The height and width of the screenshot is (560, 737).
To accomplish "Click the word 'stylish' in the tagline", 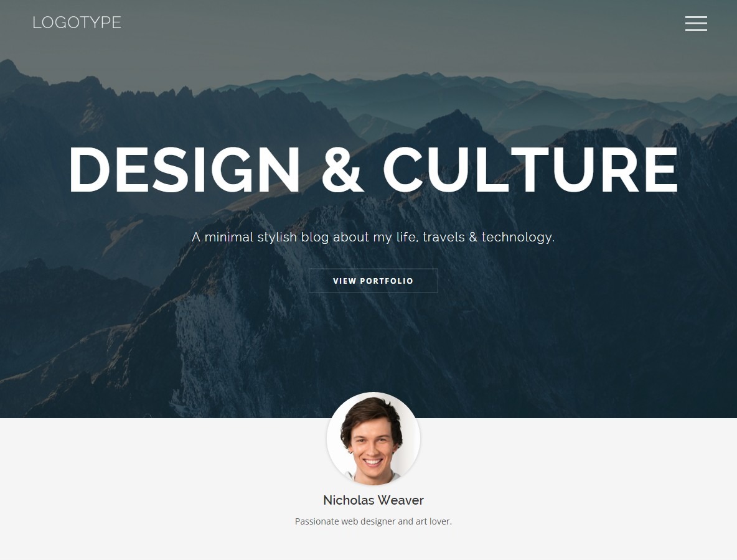I will pyautogui.click(x=278, y=238).
